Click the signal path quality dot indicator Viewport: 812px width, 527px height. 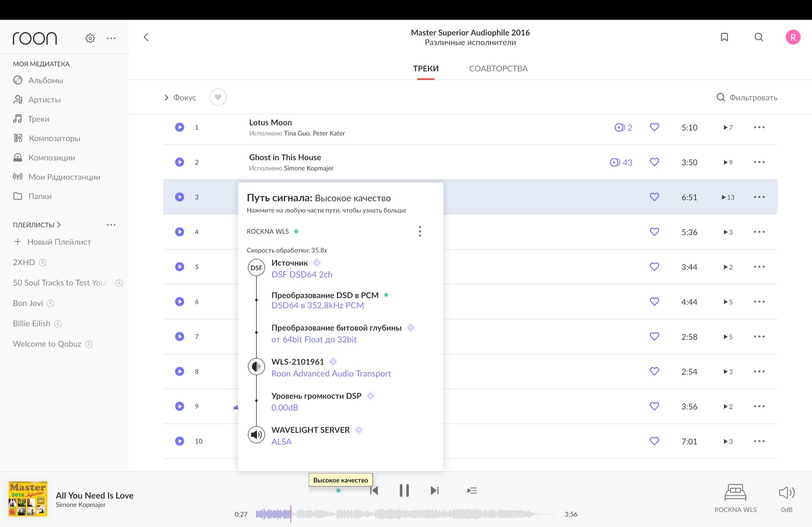coord(338,491)
